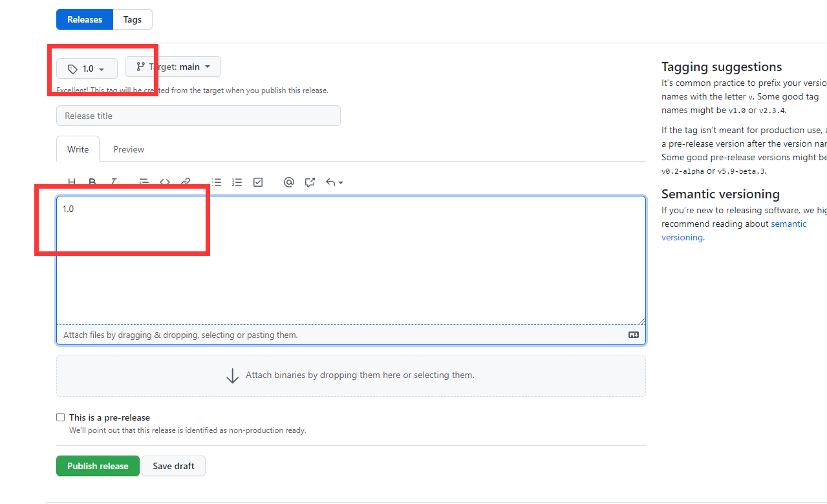Open the semantic versioning link
The image size is (827, 504).
(788, 224)
